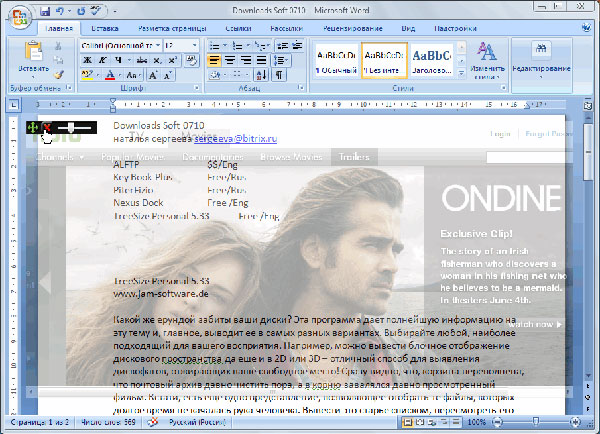Switch to the Разметка страницы tab
This screenshot has height=434, width=600.
(x=172, y=28)
